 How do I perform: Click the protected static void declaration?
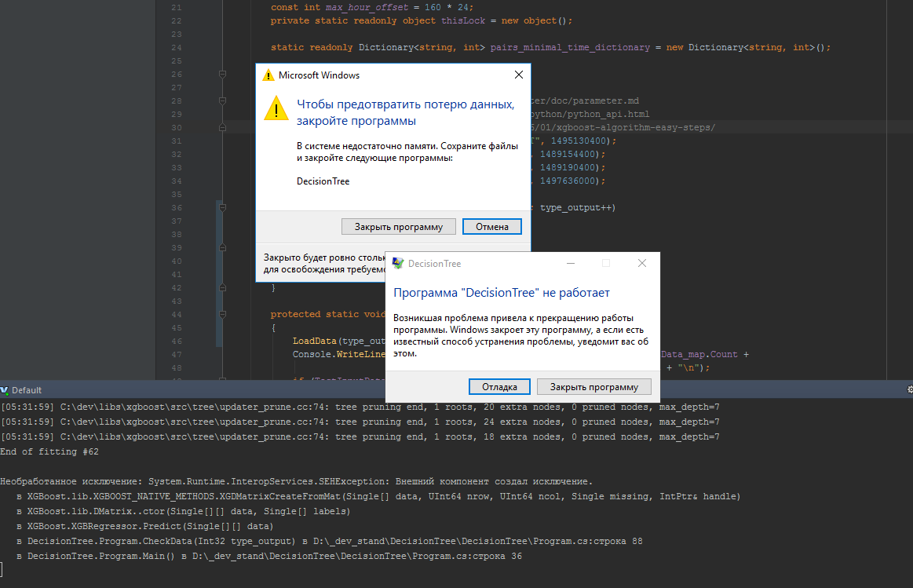pyautogui.click(x=328, y=314)
